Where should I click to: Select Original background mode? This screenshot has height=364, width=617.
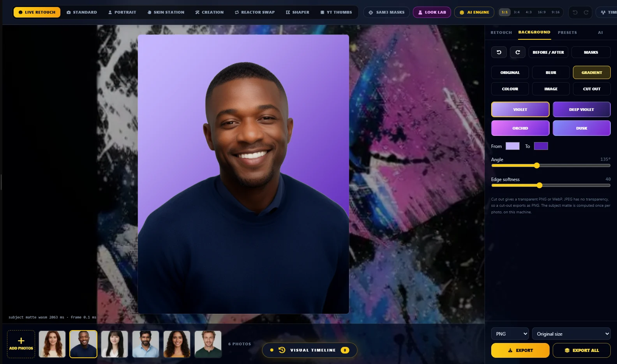510,72
